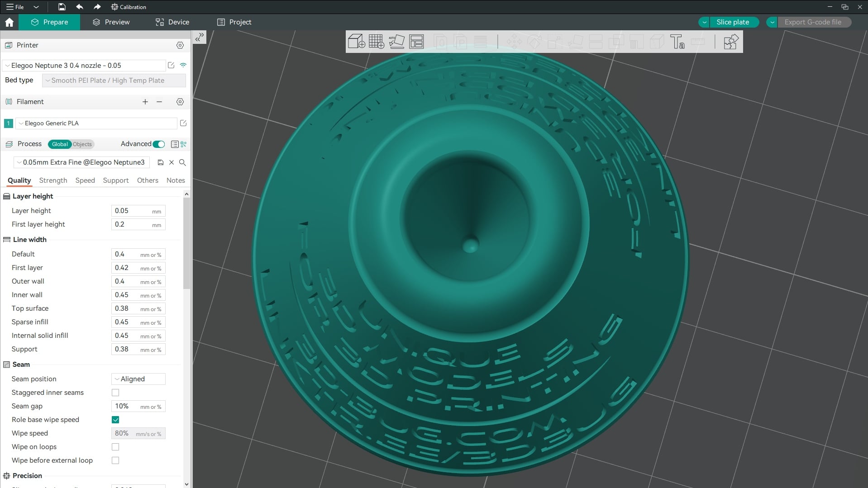The image size is (868, 488).
Task: Open the printer preset dropdown
Action: tap(84, 66)
